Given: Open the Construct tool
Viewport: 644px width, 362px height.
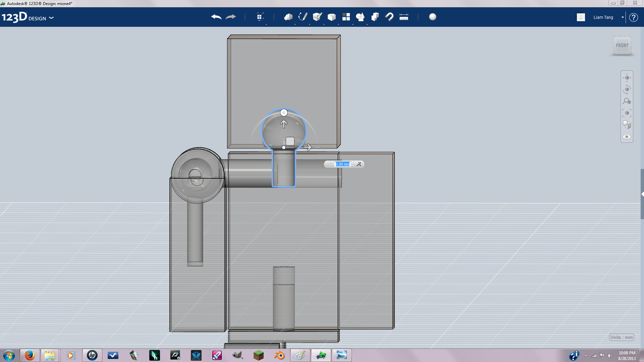Looking at the screenshot, I should 317,17.
